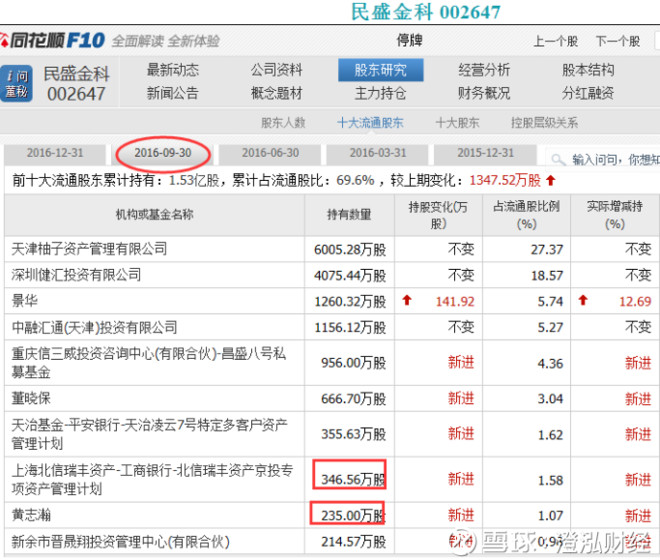
Task: Open the 最新动态 menu item
Action: 173,69
